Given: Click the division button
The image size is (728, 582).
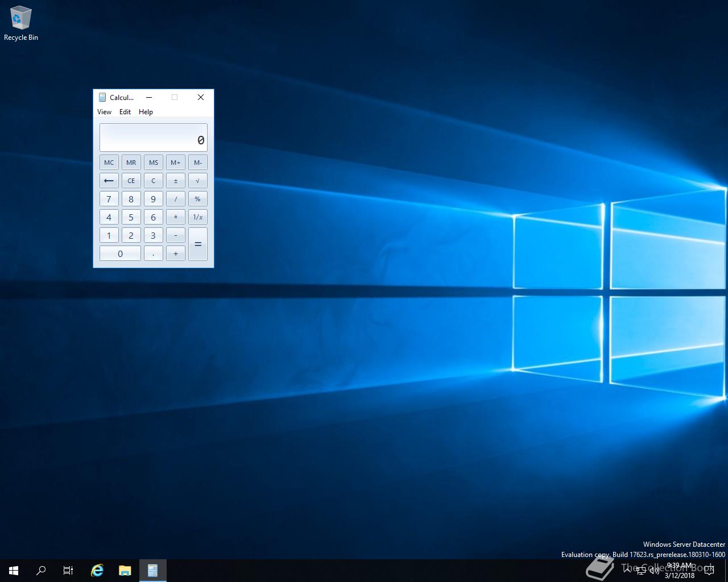Looking at the screenshot, I should tap(176, 199).
